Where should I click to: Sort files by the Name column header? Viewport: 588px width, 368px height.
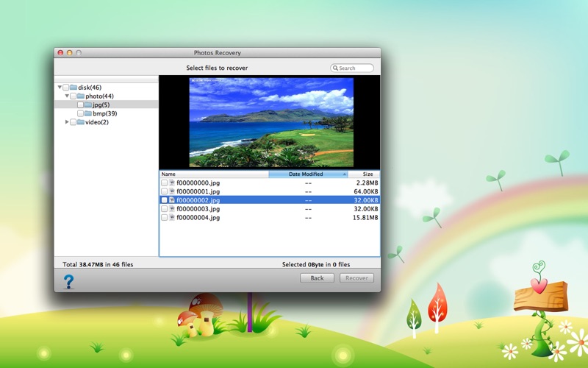point(214,174)
